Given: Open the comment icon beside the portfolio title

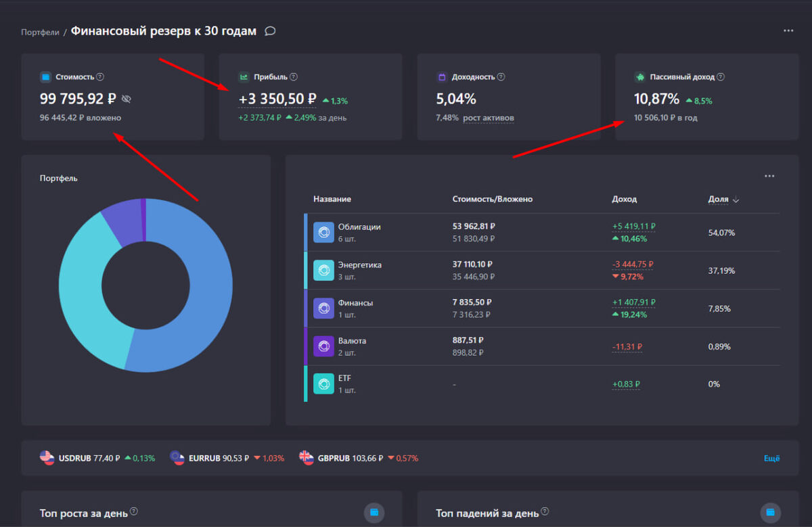Looking at the screenshot, I should point(270,30).
